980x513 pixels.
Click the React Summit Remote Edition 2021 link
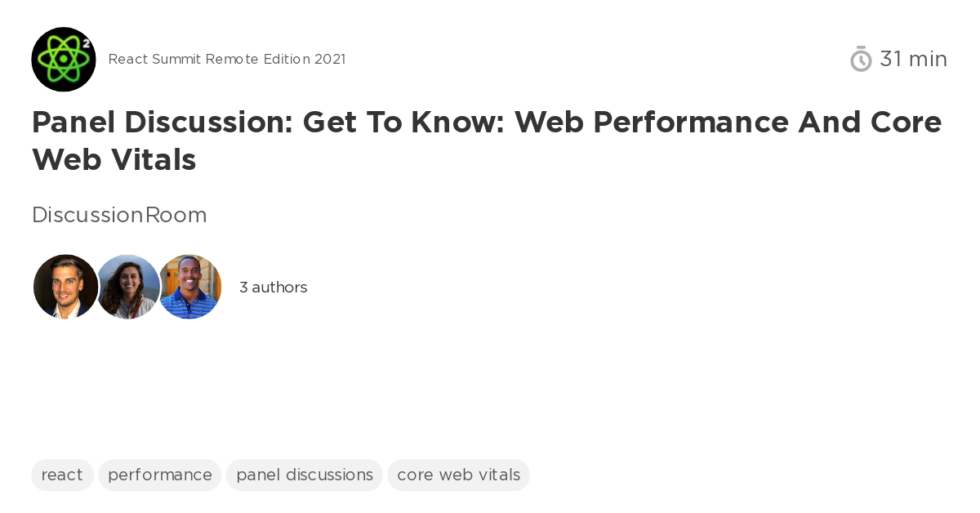227,59
